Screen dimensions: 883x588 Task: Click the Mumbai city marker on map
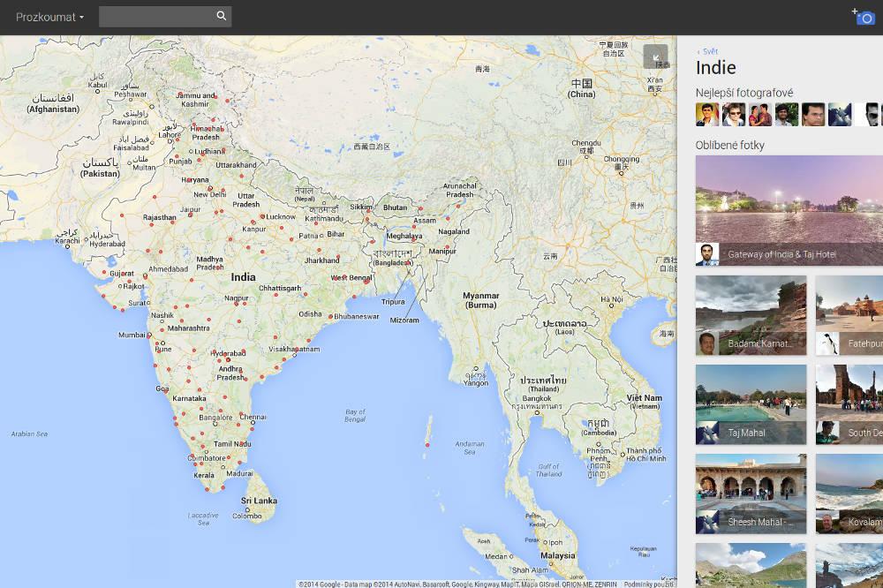[149, 335]
